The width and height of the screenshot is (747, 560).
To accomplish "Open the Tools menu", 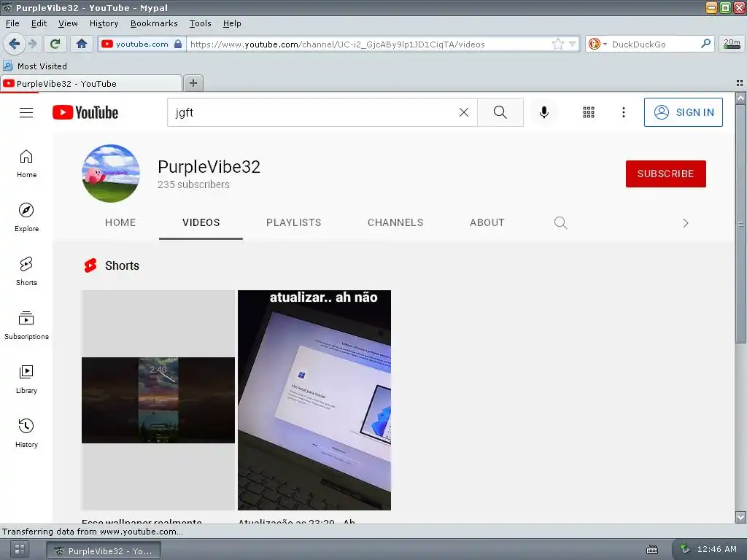I will pyautogui.click(x=200, y=23).
